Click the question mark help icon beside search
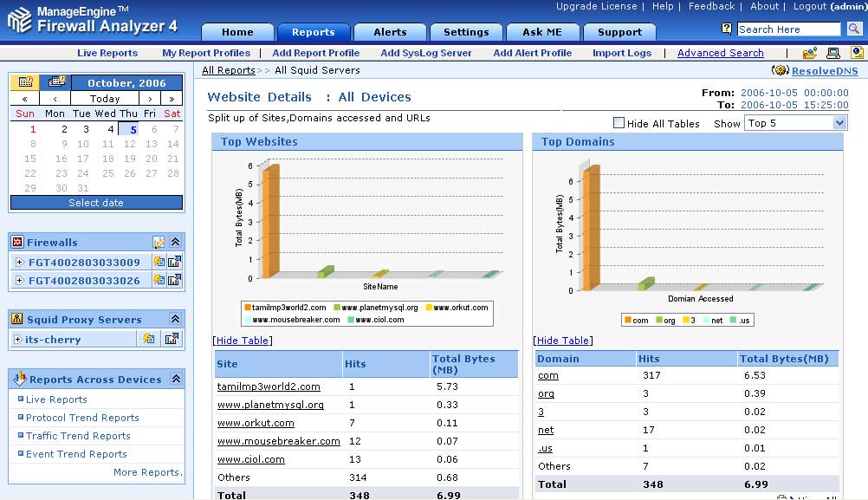The image size is (868, 500). click(727, 29)
